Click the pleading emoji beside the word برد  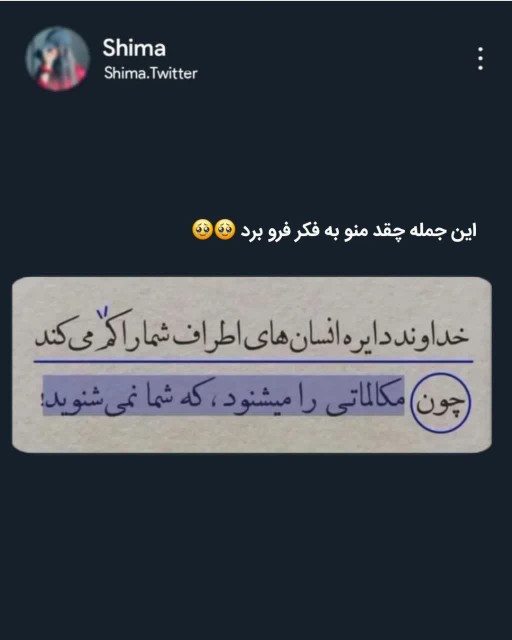(x=225, y=229)
